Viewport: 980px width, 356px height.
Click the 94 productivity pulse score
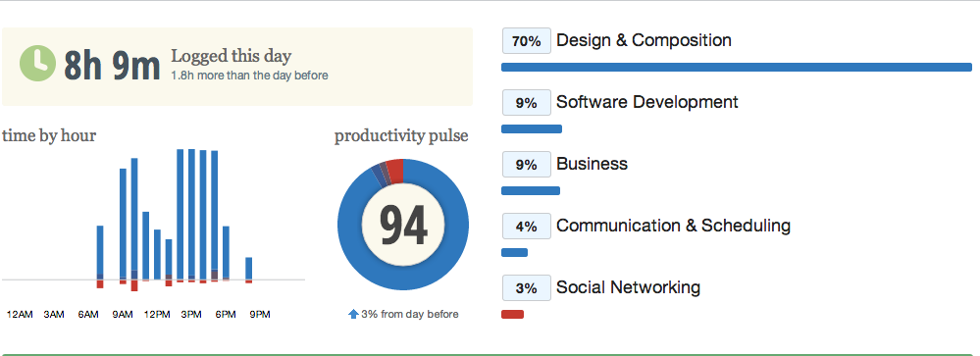tap(403, 226)
